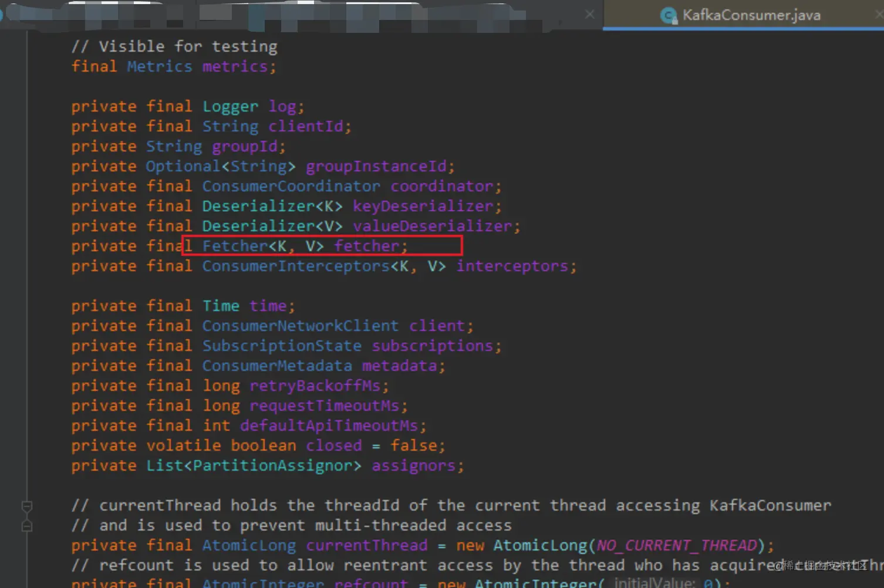Click the '// currentThread holds the threadId' comment line
The image size is (884, 588).
click(x=451, y=505)
